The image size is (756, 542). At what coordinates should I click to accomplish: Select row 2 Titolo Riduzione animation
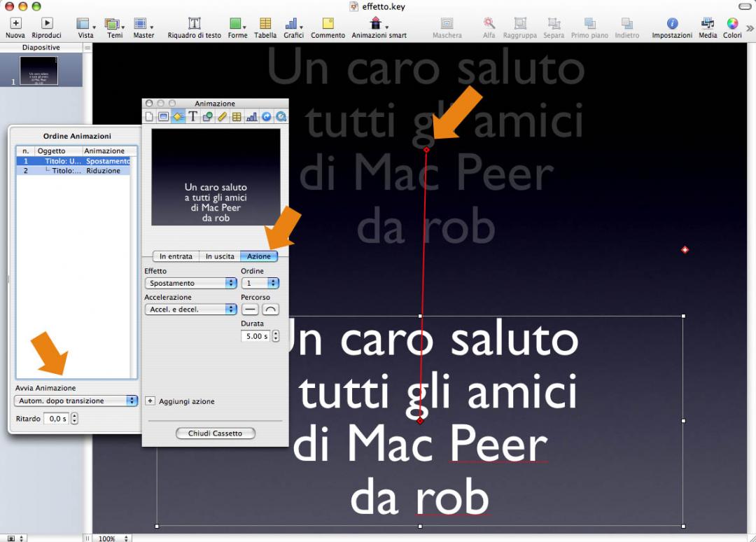tap(73, 171)
